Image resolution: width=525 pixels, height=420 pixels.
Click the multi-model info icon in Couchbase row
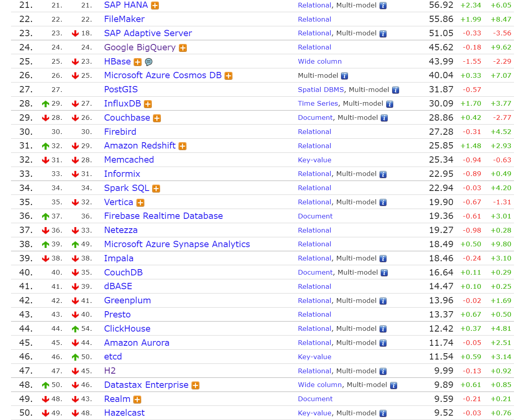(x=384, y=118)
